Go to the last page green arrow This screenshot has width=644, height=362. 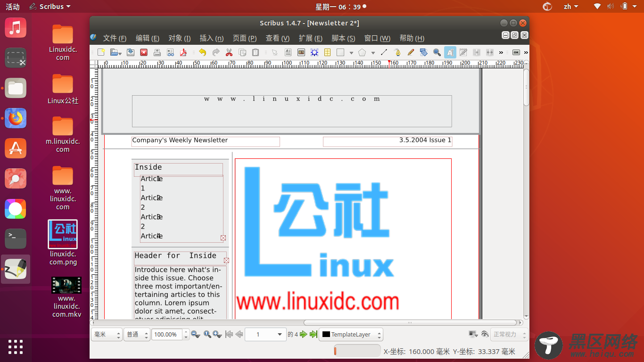coord(313,335)
